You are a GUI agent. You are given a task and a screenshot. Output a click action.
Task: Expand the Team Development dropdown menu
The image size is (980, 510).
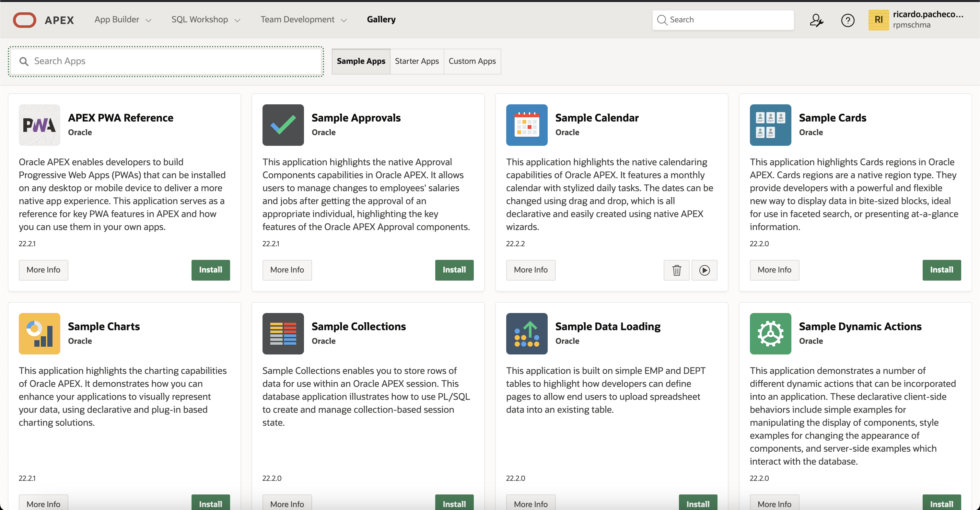point(303,19)
